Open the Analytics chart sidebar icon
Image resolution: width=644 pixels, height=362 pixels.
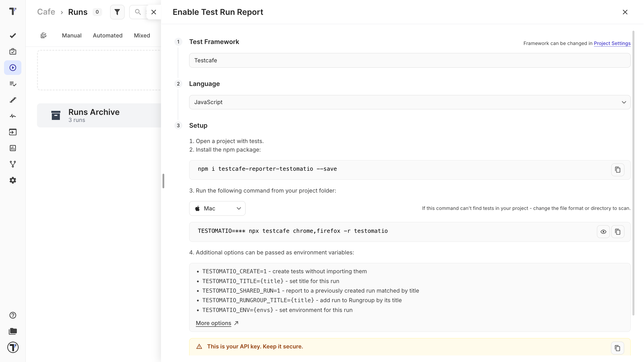pos(13,148)
